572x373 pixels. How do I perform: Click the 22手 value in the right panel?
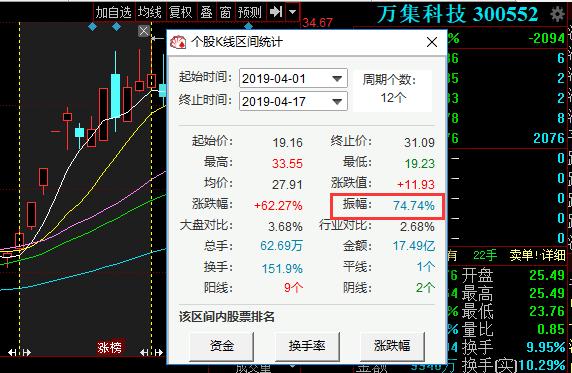click(x=485, y=255)
